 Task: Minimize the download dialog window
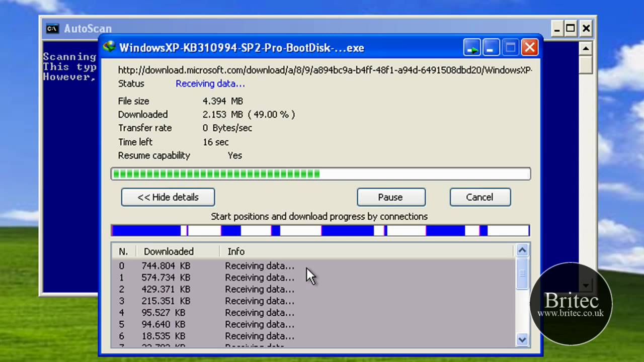click(491, 48)
